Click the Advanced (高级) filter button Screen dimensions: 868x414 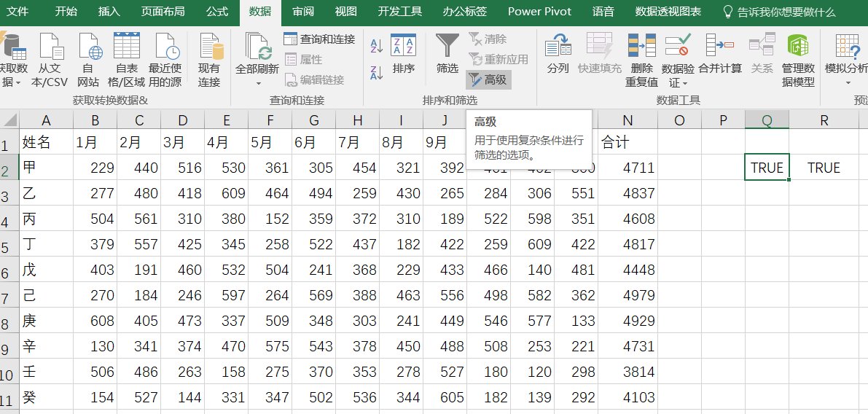click(x=488, y=79)
